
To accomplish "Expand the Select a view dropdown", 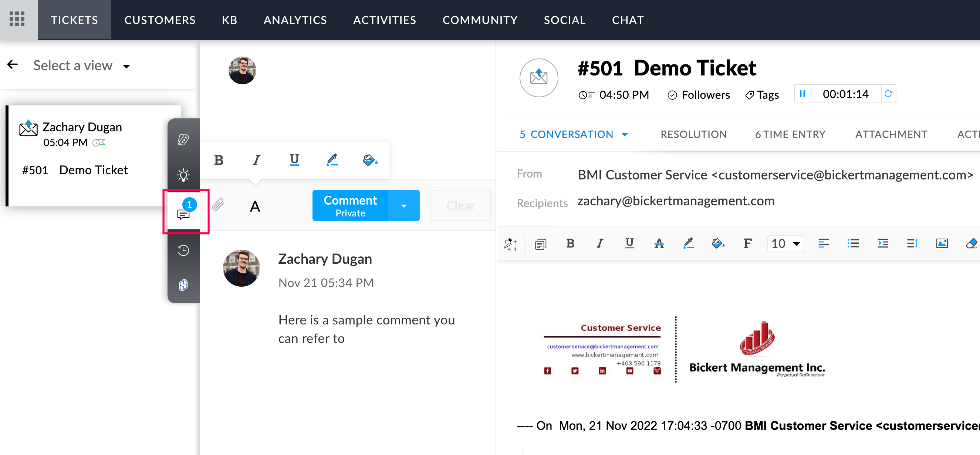I will coord(81,65).
